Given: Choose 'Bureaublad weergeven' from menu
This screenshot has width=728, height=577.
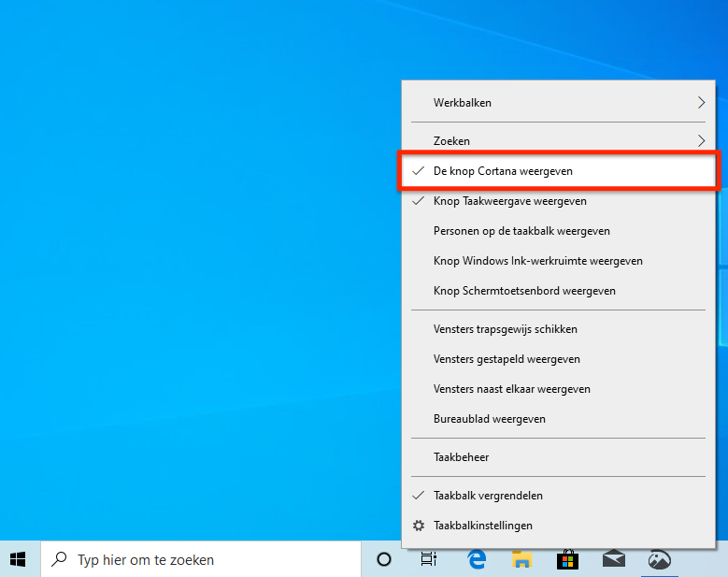Looking at the screenshot, I should coord(489,419).
